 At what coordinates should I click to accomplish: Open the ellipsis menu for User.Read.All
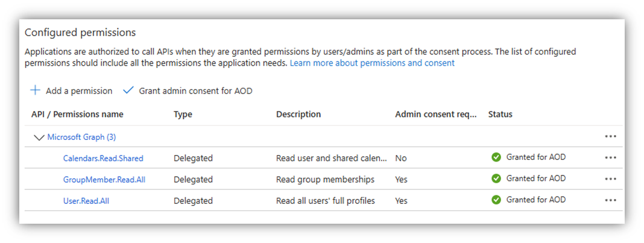(x=610, y=200)
